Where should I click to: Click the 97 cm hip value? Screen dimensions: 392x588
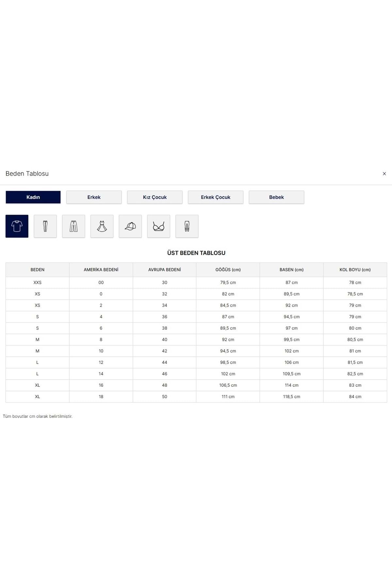pos(292,328)
